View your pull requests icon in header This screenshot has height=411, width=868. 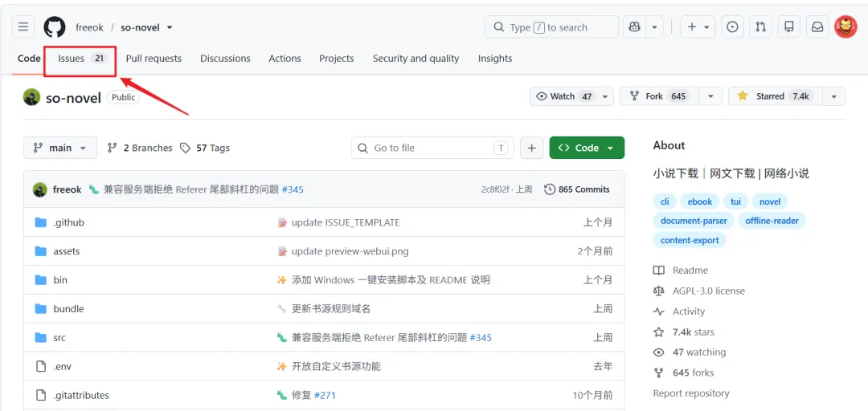click(x=760, y=27)
